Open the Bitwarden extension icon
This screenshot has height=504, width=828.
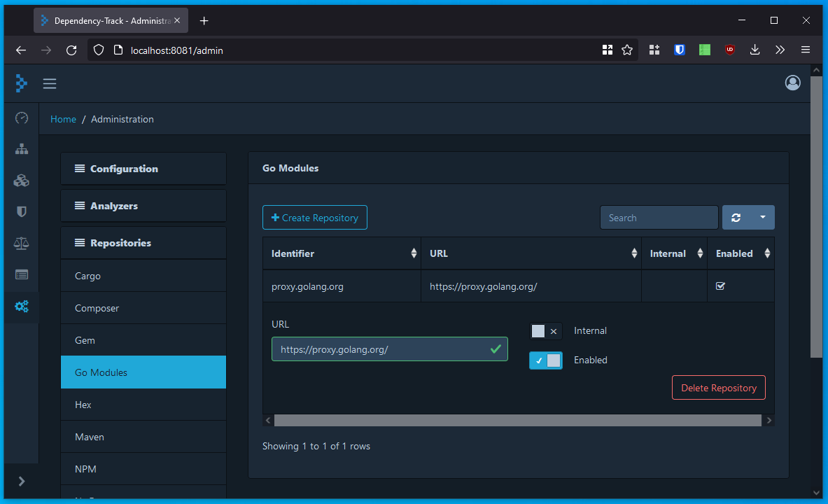pyautogui.click(x=680, y=50)
